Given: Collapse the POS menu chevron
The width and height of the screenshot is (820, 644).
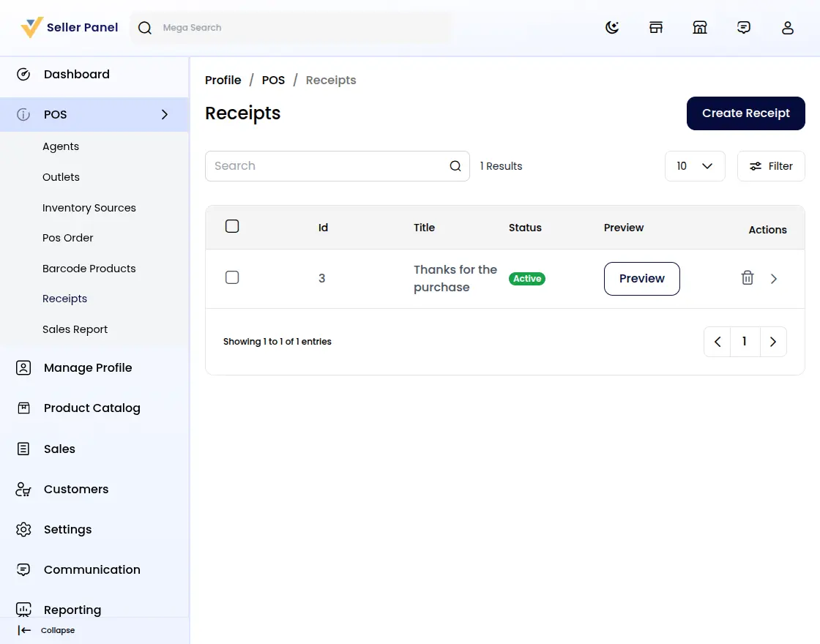Looking at the screenshot, I should point(165,114).
